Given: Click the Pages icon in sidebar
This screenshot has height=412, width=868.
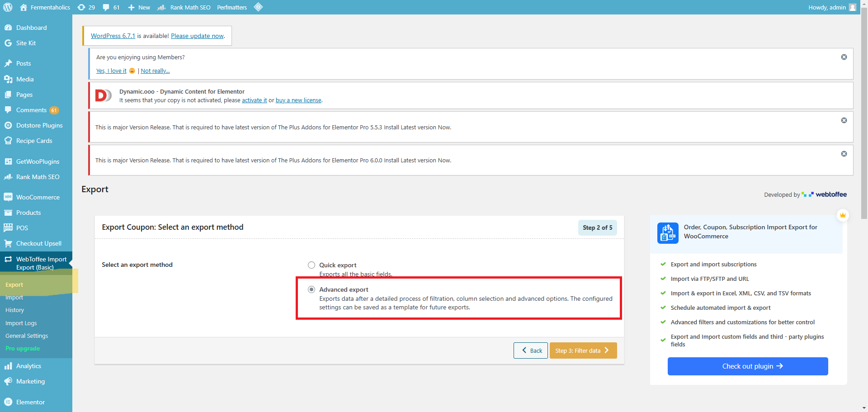Looking at the screenshot, I should click(x=8, y=95).
